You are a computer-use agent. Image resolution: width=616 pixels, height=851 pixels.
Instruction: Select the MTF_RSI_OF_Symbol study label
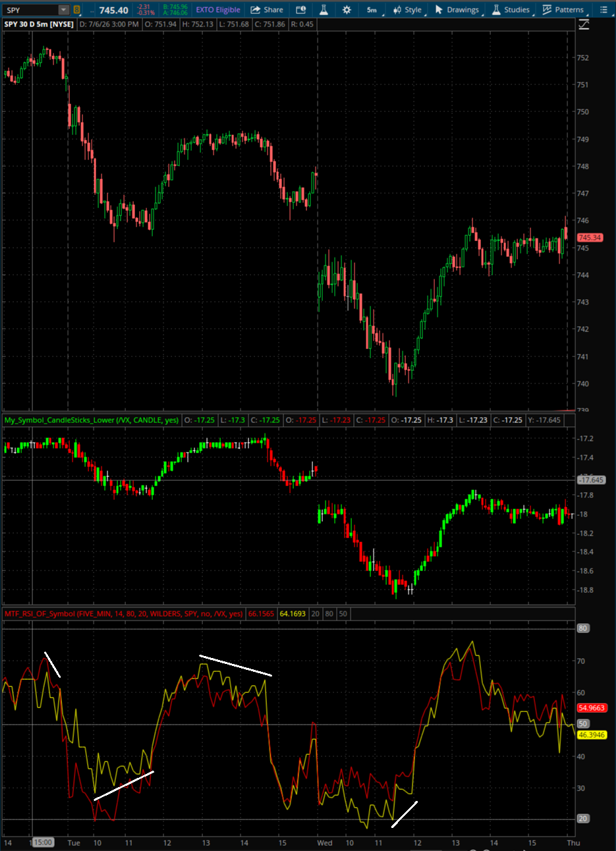(124, 614)
